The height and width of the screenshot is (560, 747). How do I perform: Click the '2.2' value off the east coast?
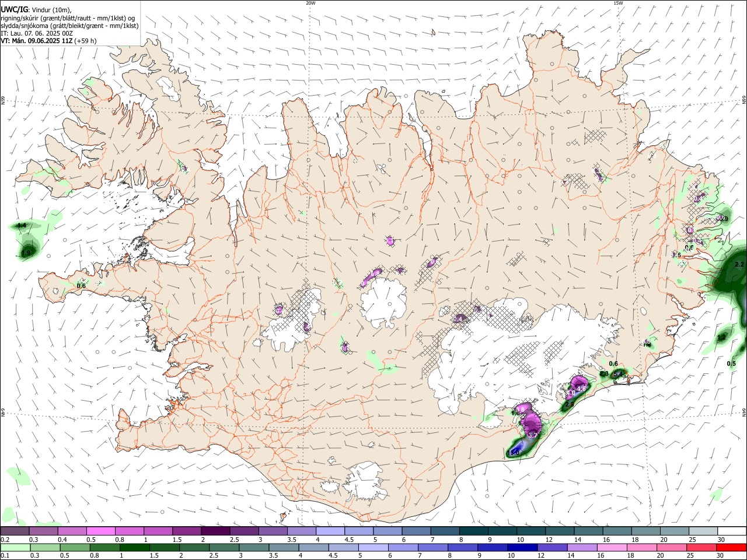tap(739, 265)
